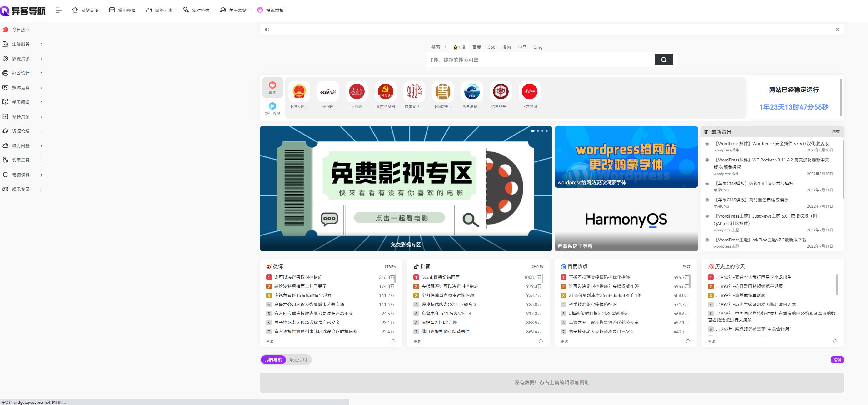Click the 磁力网盘 cloud icon
Viewport: 868px width, 405px height.
[x=5, y=146]
